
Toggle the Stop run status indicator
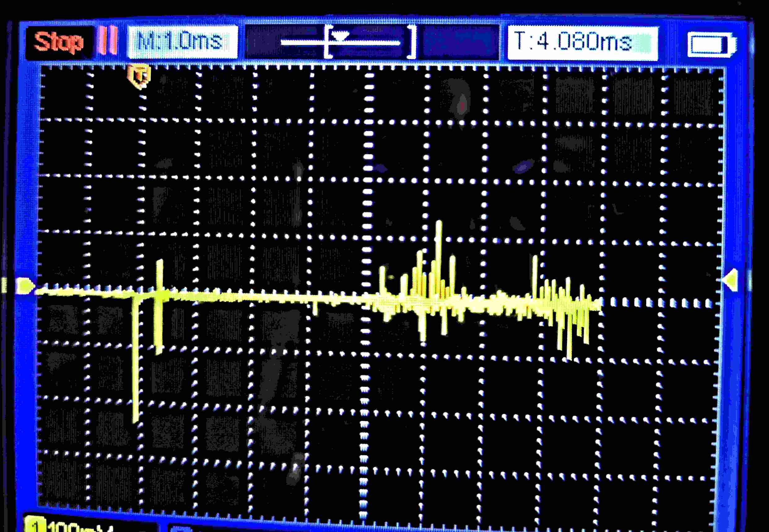[59, 42]
